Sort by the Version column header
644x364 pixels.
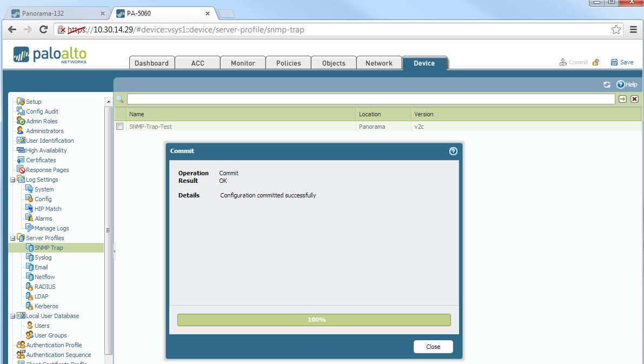[x=526, y=114]
